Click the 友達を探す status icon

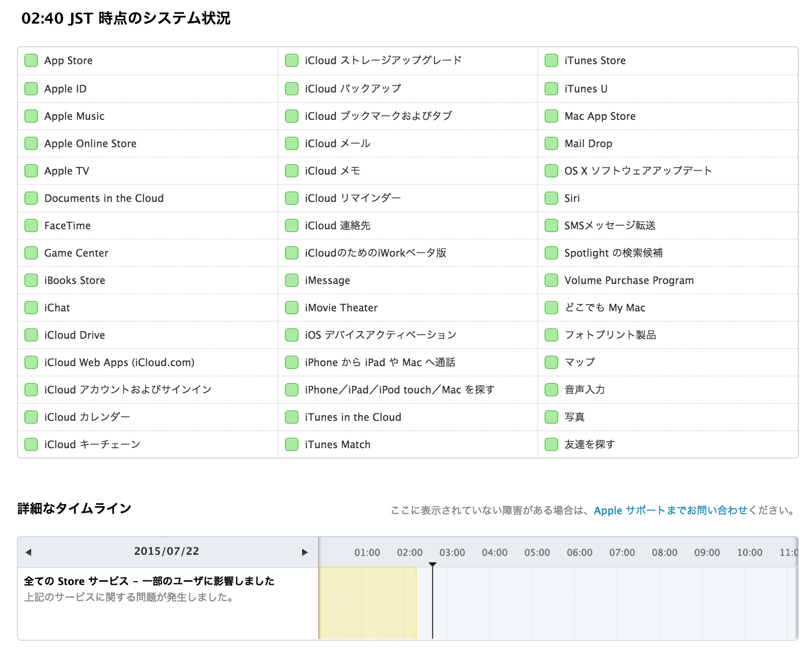click(x=551, y=444)
